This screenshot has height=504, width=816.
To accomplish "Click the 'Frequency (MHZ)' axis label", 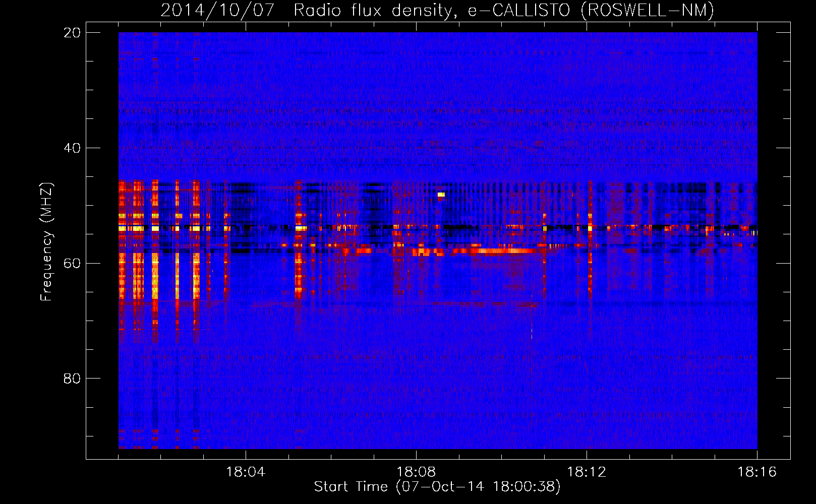I will (46, 241).
